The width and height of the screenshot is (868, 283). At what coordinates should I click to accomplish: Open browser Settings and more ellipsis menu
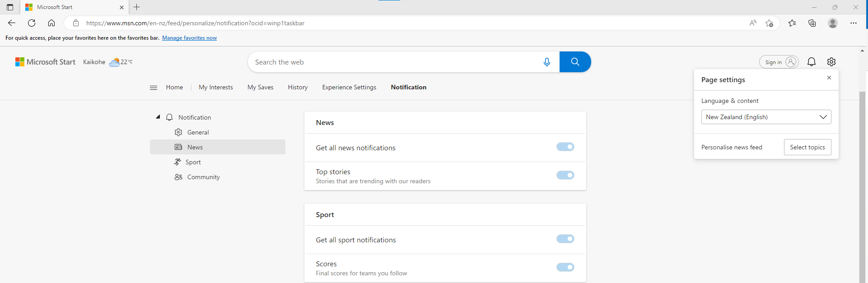[853, 23]
